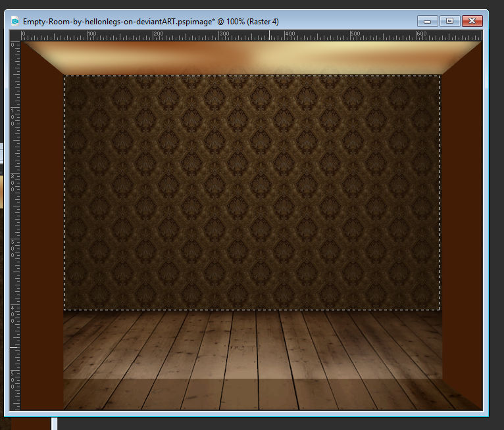504x430 pixels.
Task: Click the Empty-Room-by-hellonlegs title text
Action: point(151,22)
